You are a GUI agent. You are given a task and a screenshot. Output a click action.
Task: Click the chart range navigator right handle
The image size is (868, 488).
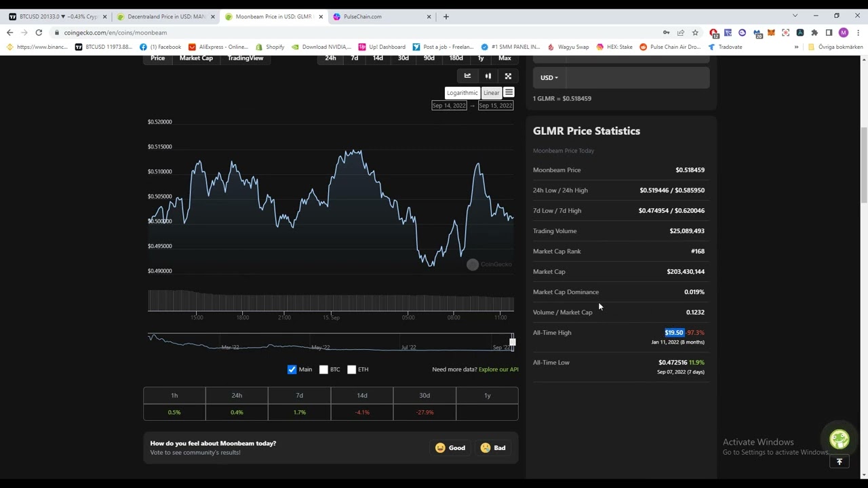click(x=513, y=342)
